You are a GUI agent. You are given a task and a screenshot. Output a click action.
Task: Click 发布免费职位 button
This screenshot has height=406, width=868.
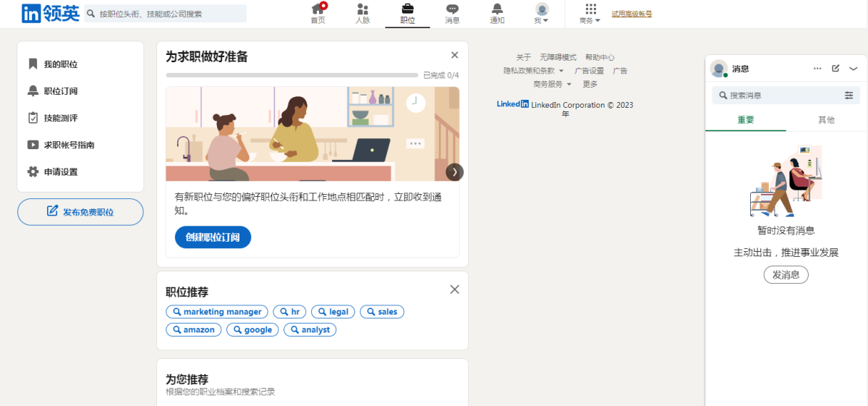click(80, 212)
